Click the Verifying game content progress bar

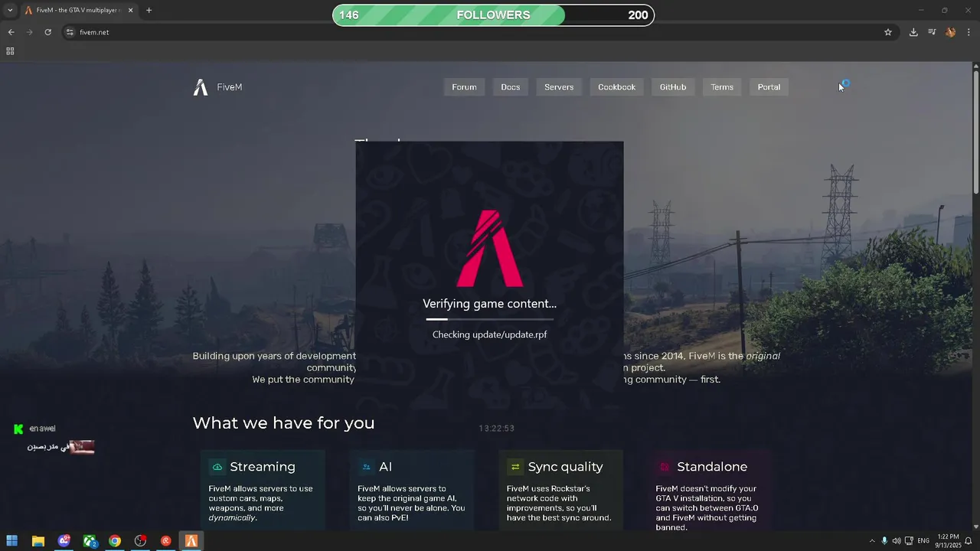489,319
